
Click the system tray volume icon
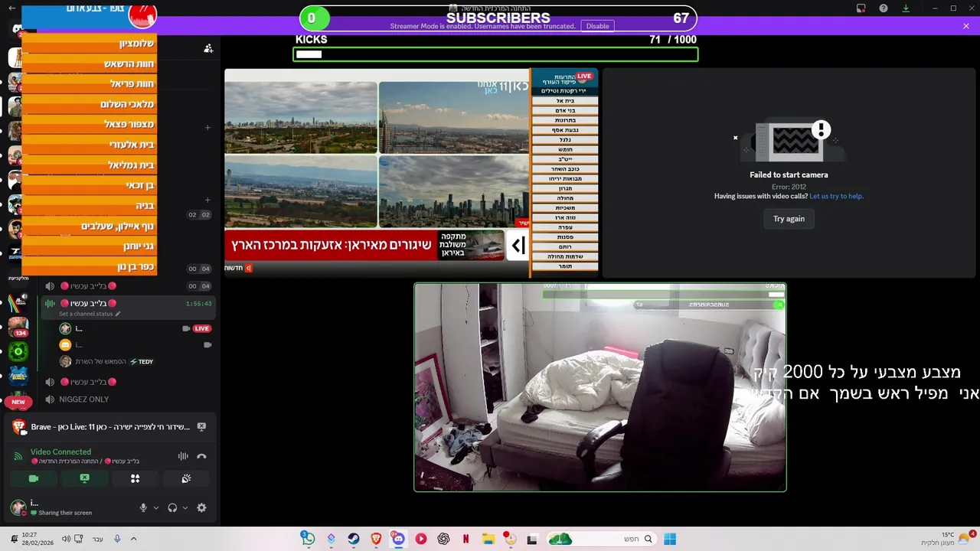click(67, 539)
